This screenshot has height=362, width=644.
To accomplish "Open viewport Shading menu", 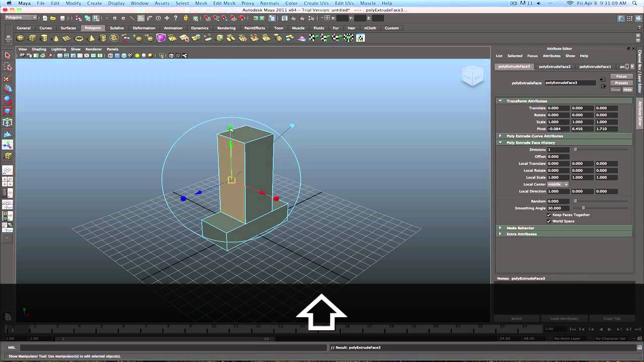I will [39, 49].
